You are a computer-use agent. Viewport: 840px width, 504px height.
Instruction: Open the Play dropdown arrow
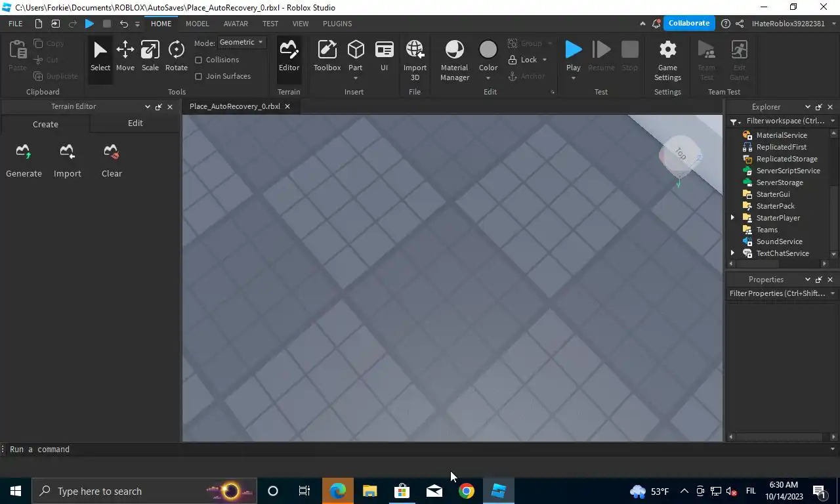[573, 78]
